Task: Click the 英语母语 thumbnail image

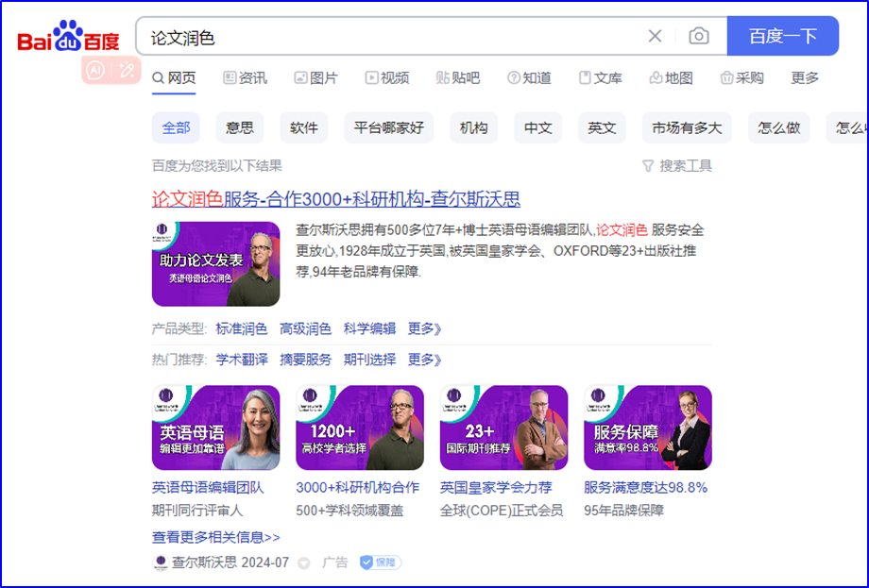Action: [215, 428]
